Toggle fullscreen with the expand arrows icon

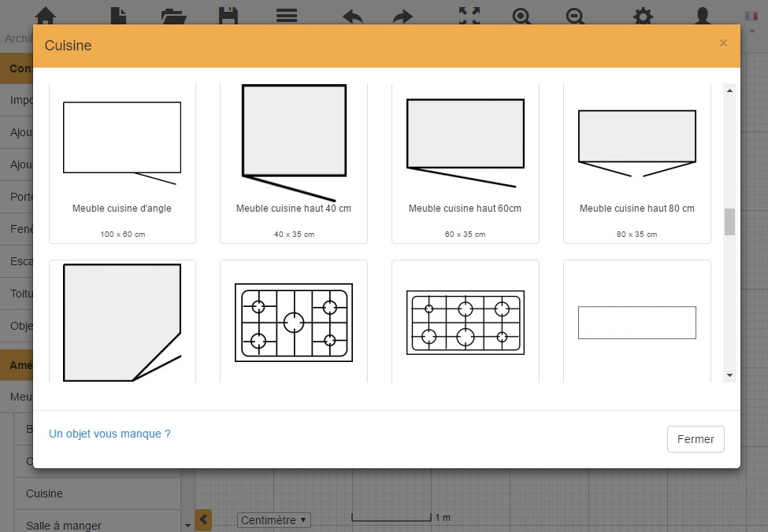click(x=469, y=16)
